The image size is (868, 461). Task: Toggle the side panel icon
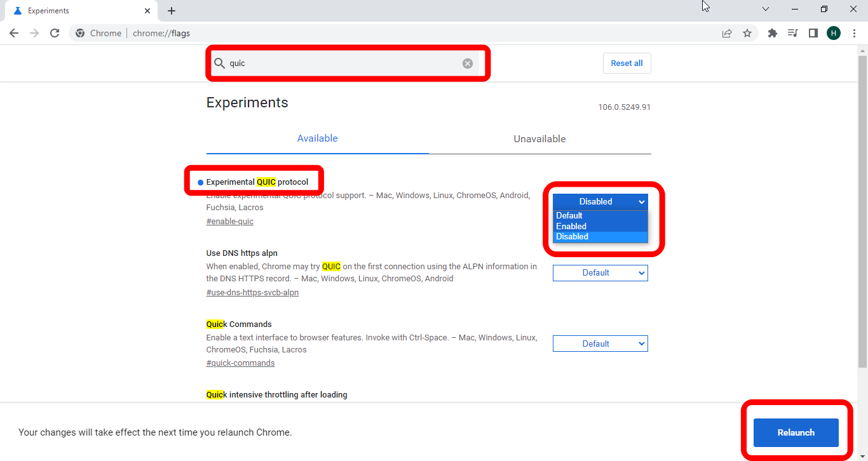pyautogui.click(x=813, y=33)
